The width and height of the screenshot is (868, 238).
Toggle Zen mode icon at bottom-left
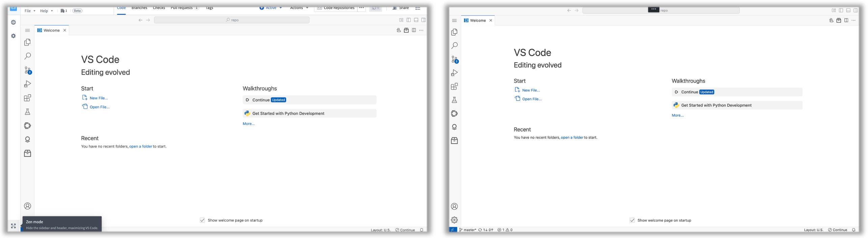(x=13, y=226)
